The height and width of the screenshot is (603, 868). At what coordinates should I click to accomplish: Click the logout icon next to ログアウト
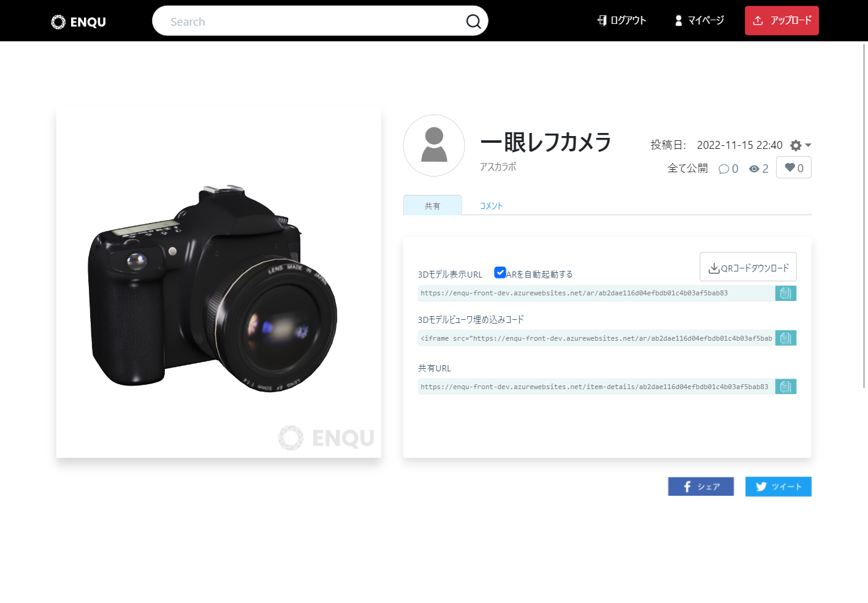tap(601, 20)
